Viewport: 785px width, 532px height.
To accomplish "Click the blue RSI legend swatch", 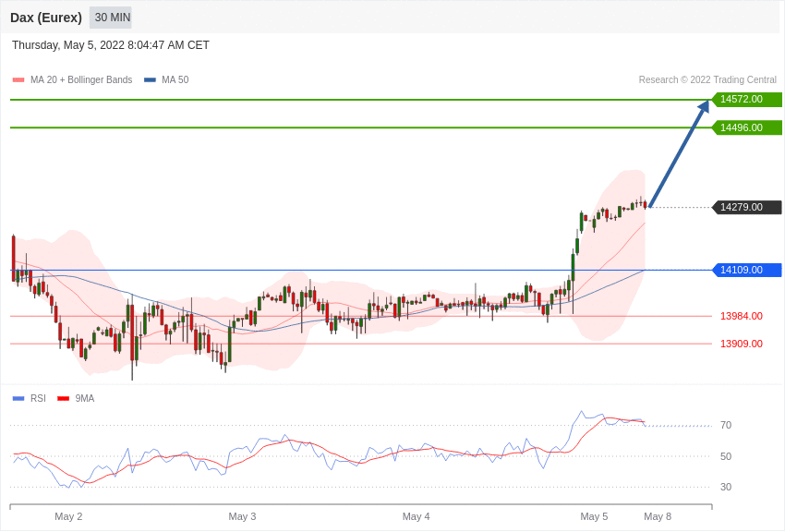I will [x=18, y=398].
